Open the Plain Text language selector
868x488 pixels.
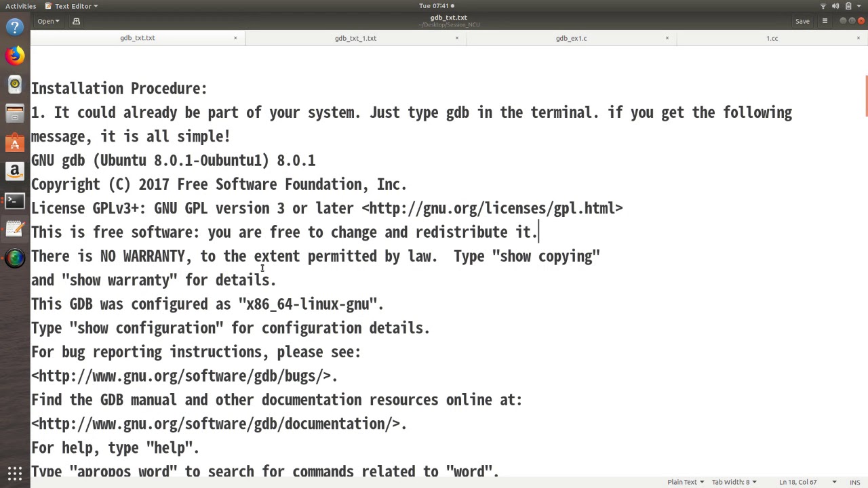(x=686, y=482)
